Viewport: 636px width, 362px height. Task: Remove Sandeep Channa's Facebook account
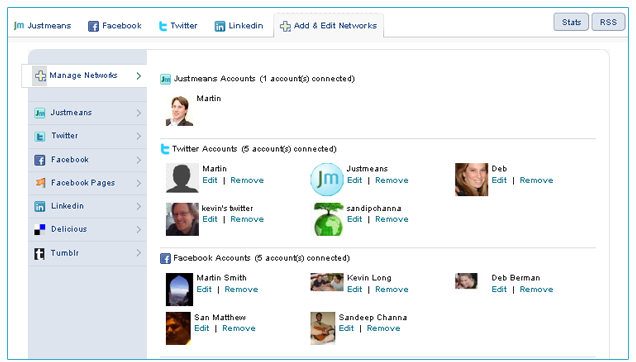tap(383, 328)
